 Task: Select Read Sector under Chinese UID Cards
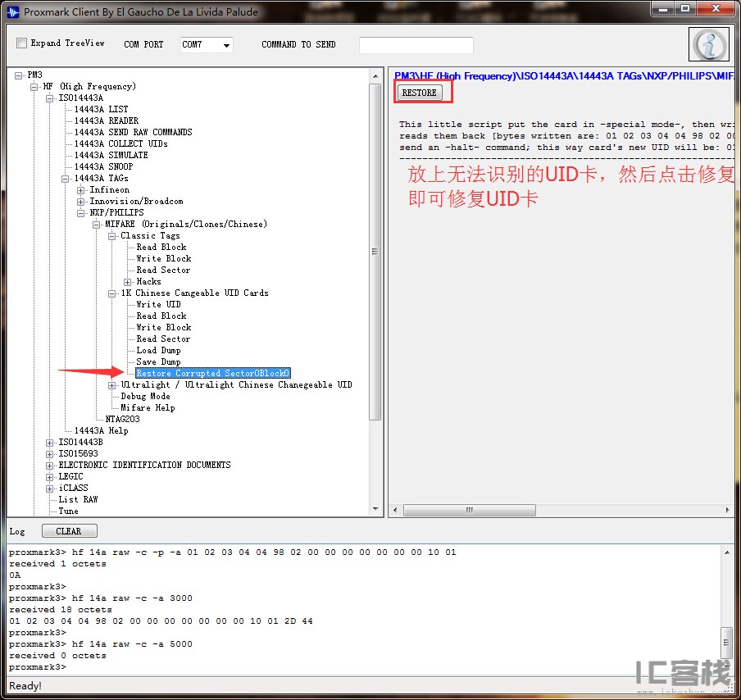point(163,339)
